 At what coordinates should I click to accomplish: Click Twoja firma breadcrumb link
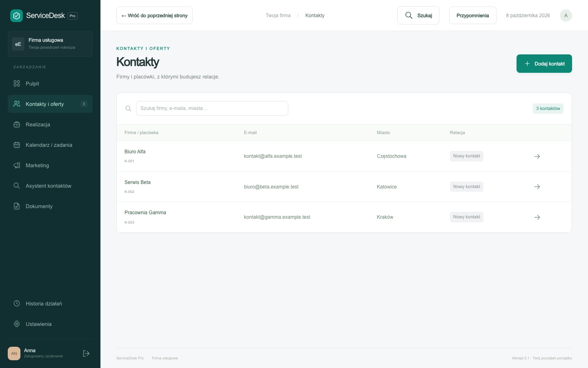pos(278,16)
